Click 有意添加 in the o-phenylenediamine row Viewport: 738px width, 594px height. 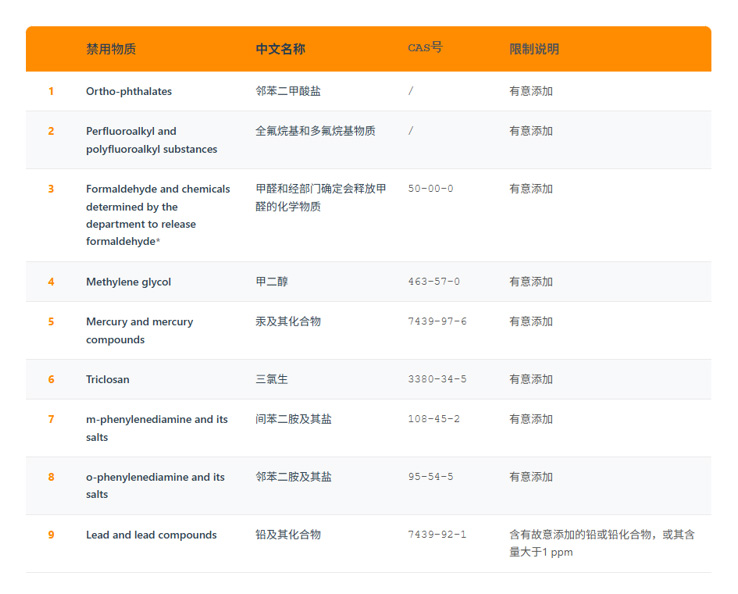[x=531, y=477]
